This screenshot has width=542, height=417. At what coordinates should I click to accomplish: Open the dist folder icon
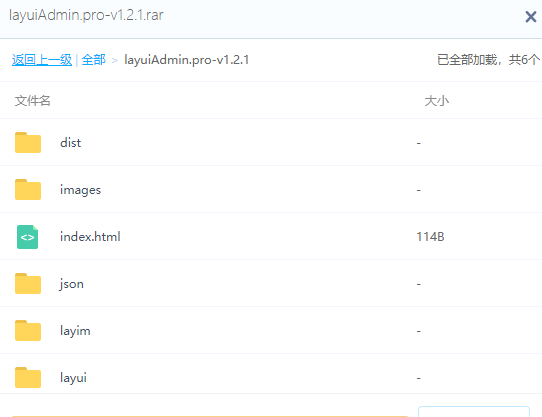pyautogui.click(x=28, y=142)
